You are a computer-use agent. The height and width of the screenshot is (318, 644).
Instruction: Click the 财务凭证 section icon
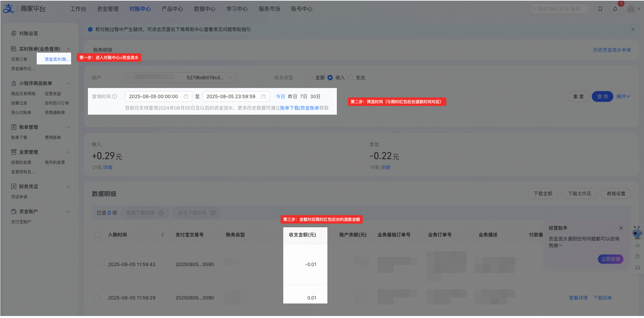click(14, 186)
